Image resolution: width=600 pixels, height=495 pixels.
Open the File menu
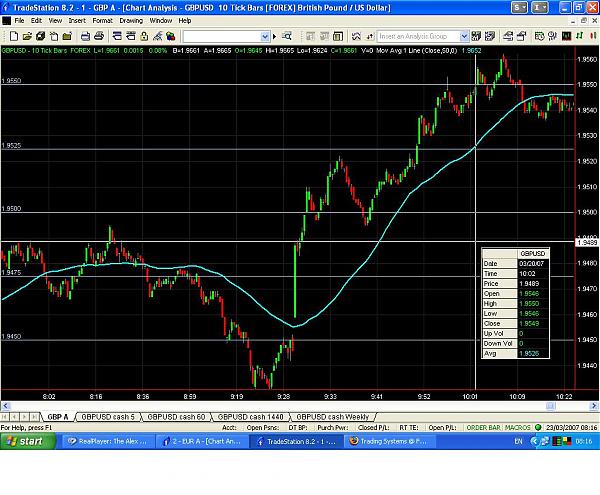tap(19, 20)
